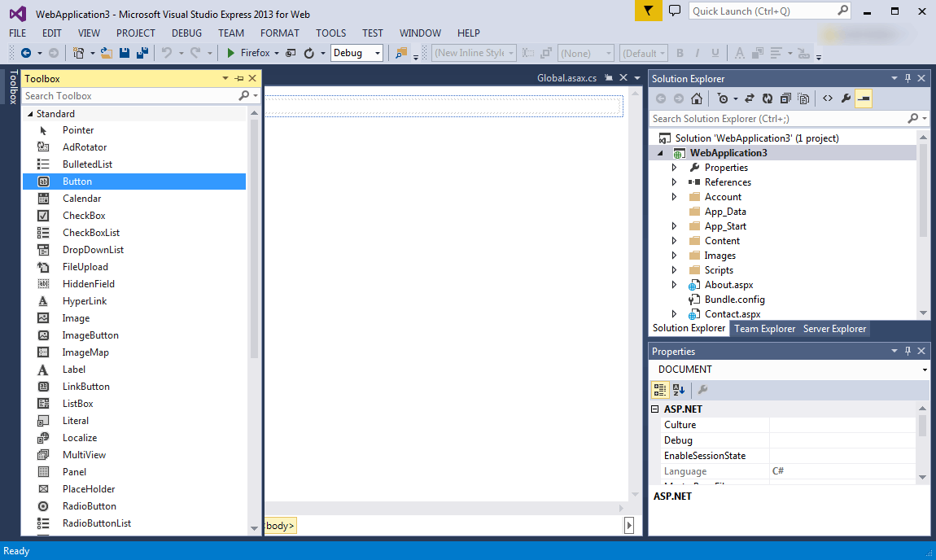This screenshot has height=560, width=936.
Task: Toggle the Preview Selected Items button
Action: (864, 98)
